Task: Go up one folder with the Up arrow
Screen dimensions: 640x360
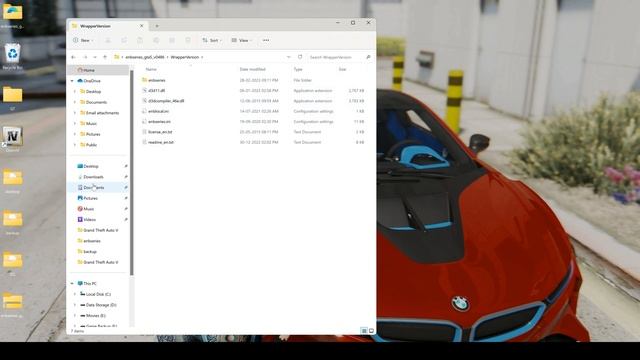Action: tap(105, 57)
